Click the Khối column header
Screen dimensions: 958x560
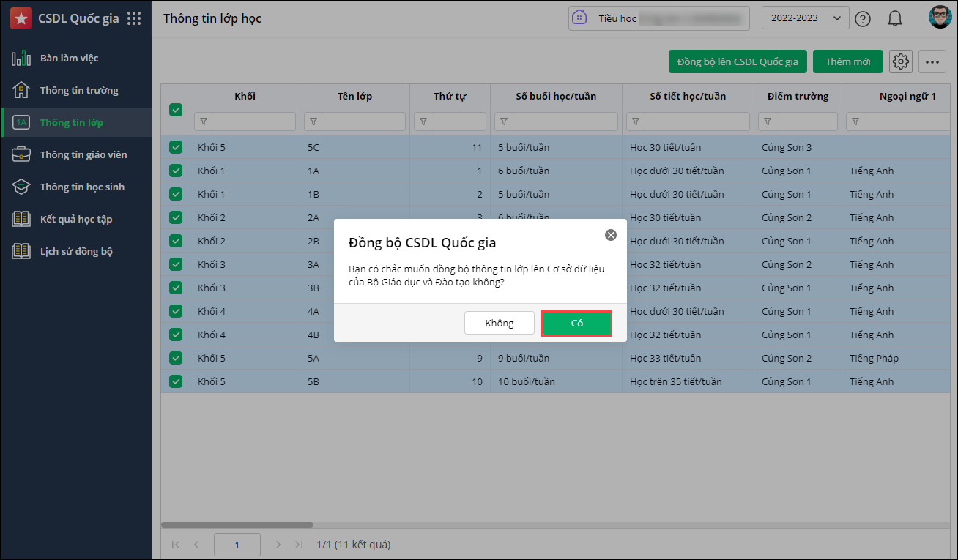coord(245,96)
